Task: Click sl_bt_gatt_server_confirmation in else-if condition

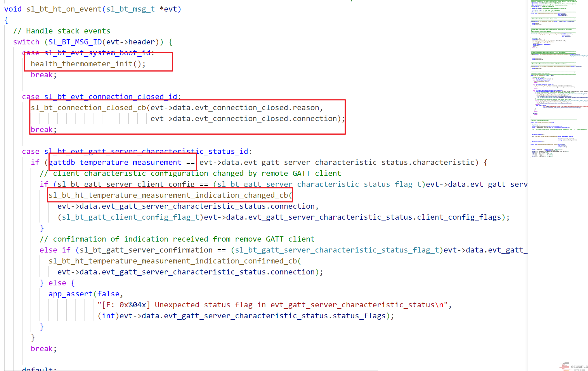Action: coord(146,250)
